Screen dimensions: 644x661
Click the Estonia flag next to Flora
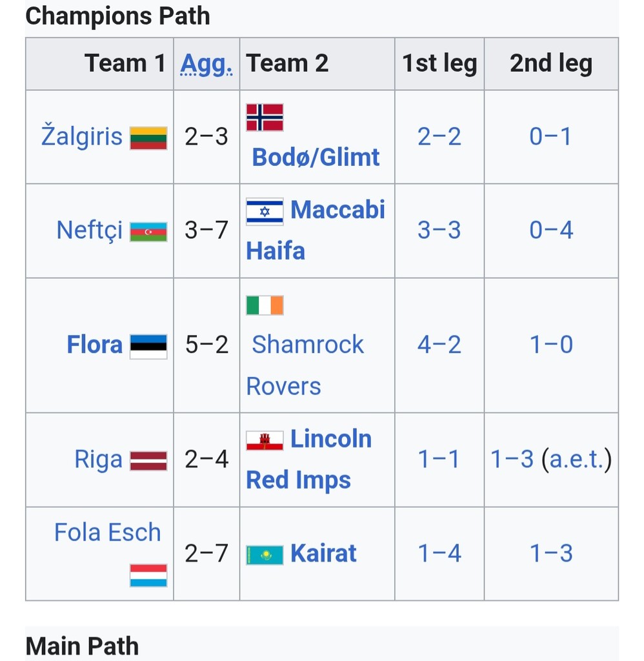[148, 347]
